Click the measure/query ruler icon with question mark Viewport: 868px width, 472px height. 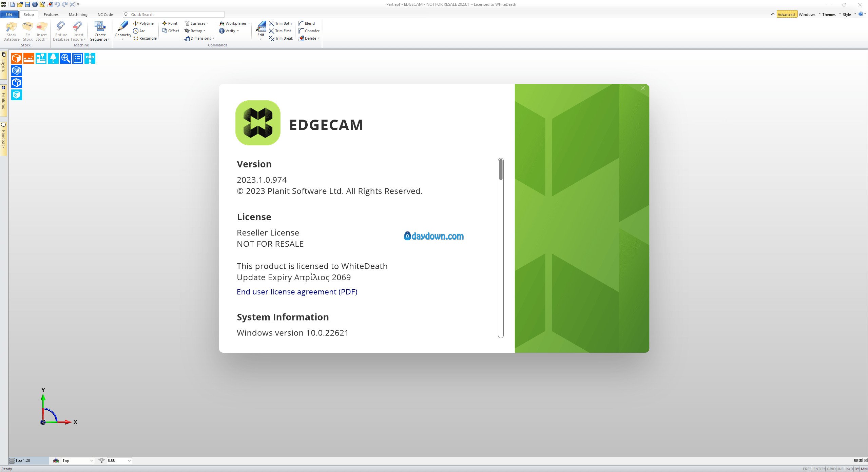click(42, 4)
